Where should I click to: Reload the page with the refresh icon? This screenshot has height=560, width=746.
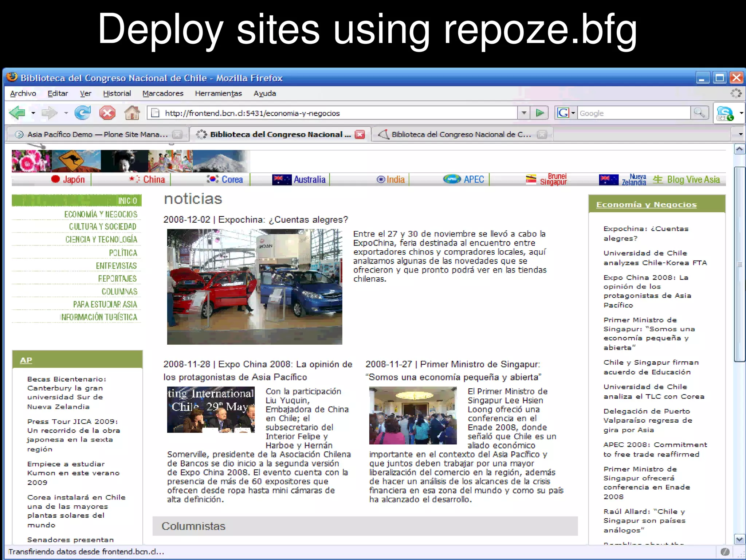pyautogui.click(x=83, y=113)
